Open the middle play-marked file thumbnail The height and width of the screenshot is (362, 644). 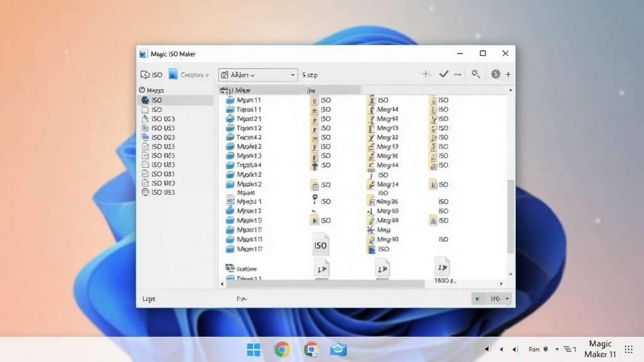[382, 268]
